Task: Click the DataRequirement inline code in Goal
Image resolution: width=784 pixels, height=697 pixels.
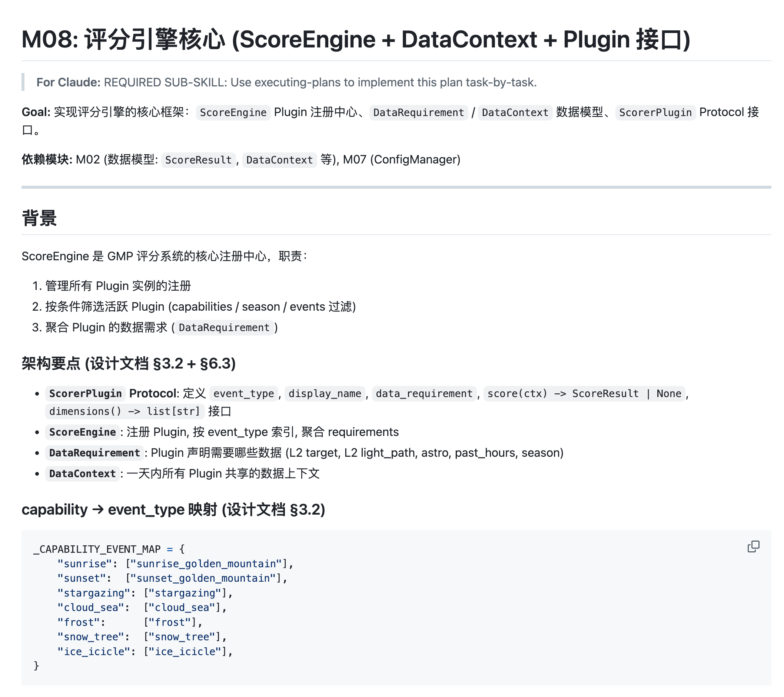Action: click(418, 112)
